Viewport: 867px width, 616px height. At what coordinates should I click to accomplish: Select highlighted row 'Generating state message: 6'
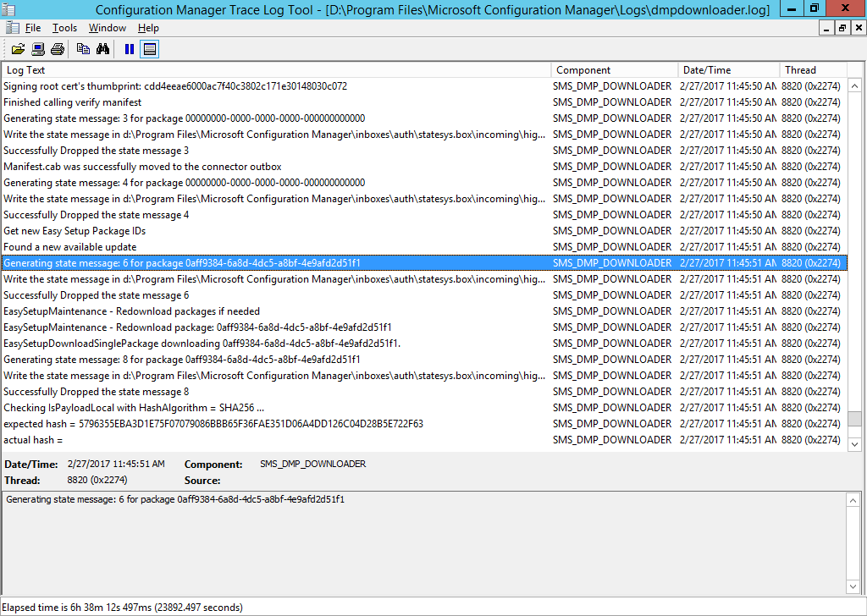coord(424,263)
